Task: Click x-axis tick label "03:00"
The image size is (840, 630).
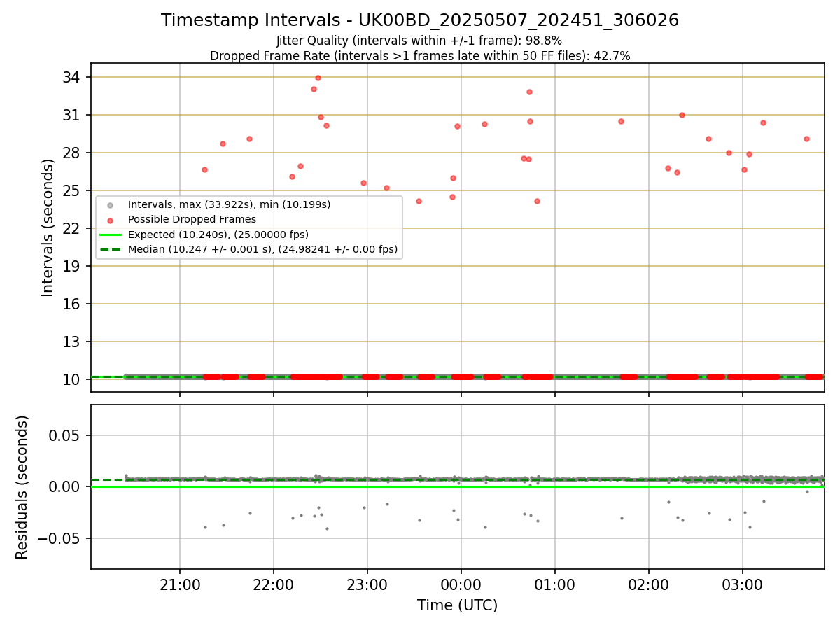Action: (743, 584)
